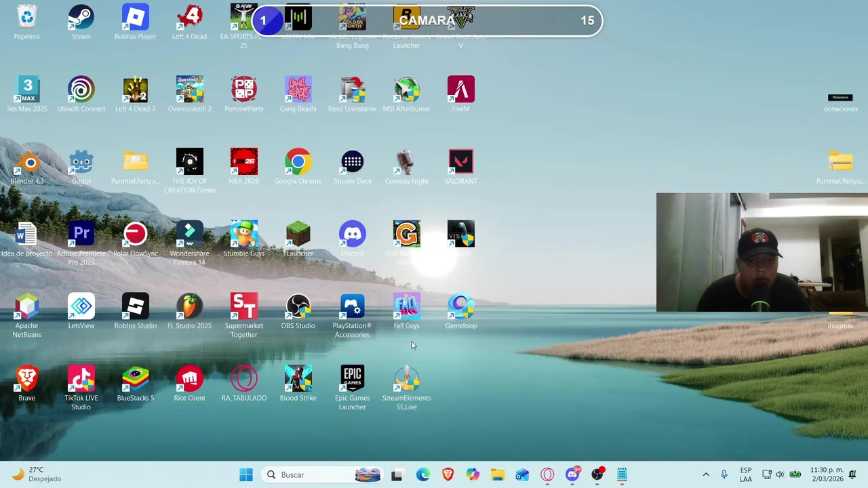Screen dimensions: 868x488
Task: Select the RA_TABULADO Opera icon
Action: (x=244, y=384)
